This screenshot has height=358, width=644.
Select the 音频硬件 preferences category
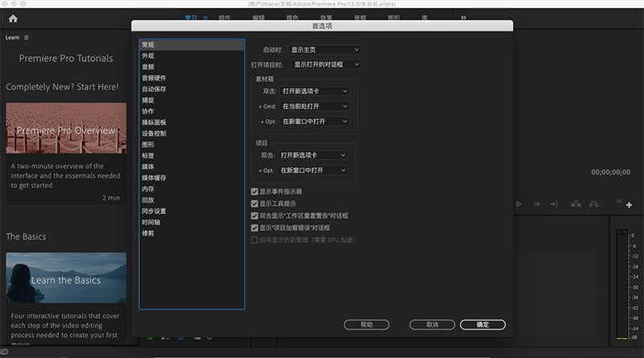[x=192, y=78]
